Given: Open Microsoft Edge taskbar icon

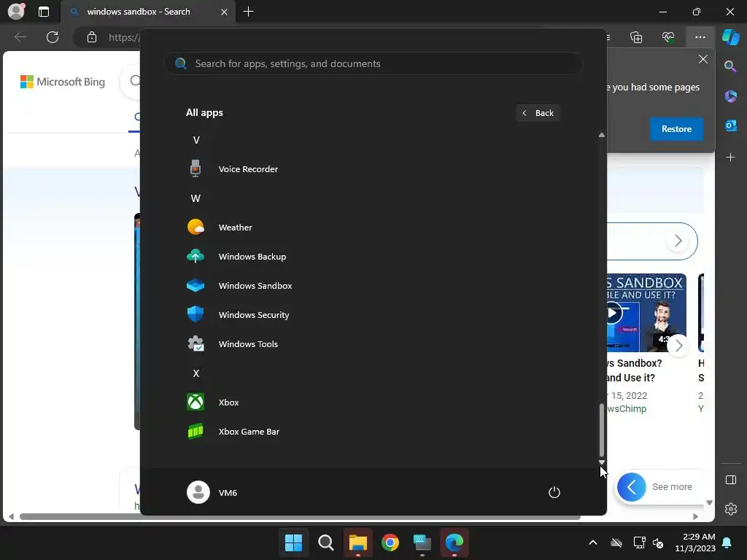Looking at the screenshot, I should click(x=454, y=542).
